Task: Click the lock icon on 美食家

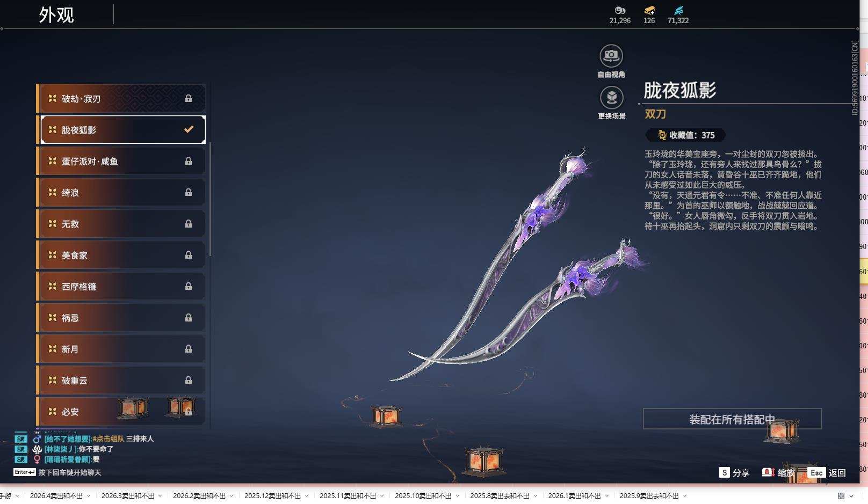Action: (x=189, y=255)
